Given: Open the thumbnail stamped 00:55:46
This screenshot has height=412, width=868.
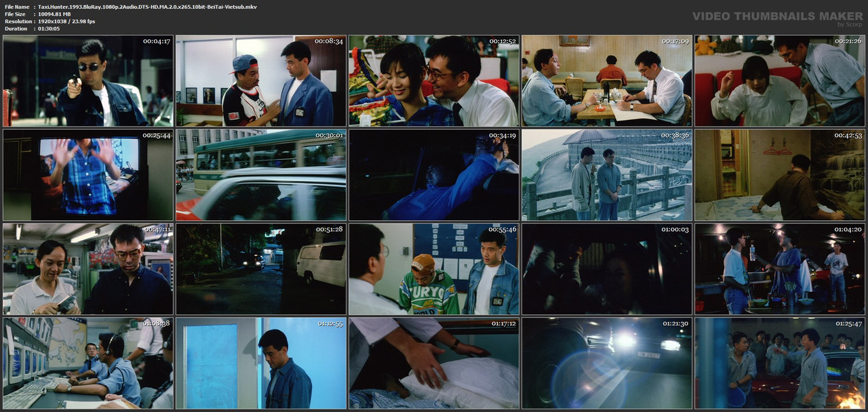Looking at the screenshot, I should coord(434,269).
